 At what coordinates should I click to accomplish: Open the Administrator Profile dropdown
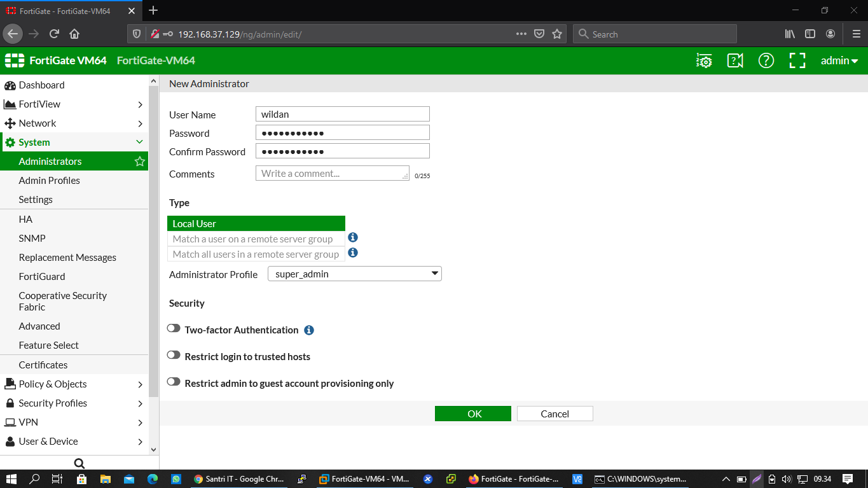pos(435,274)
